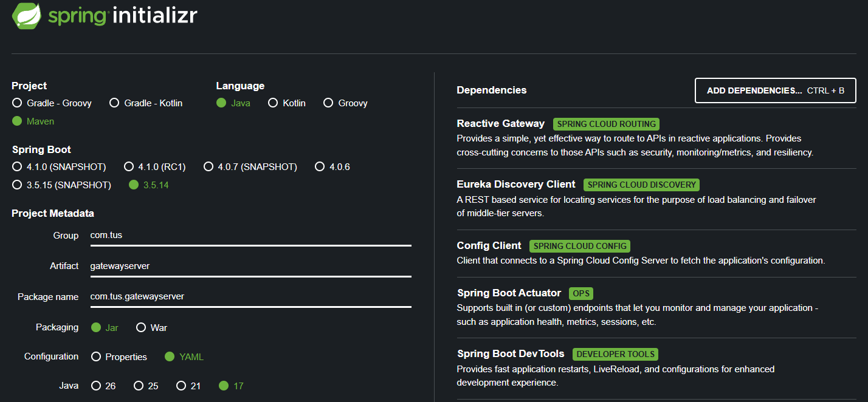Viewport: 868px width, 402px height.
Task: Choose Spring Boot 4.0.7 (SNAPSHOT)
Action: 250,166
